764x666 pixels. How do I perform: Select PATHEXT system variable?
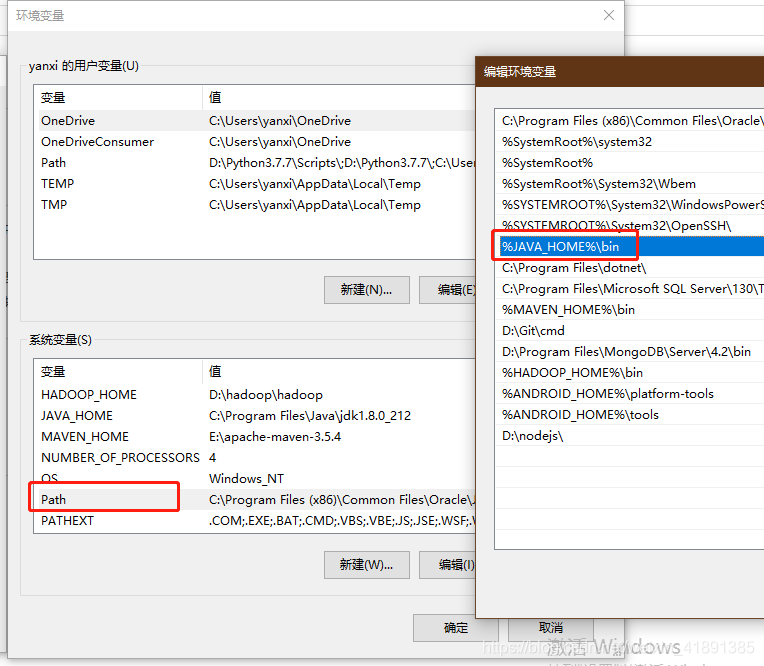click(x=256, y=520)
